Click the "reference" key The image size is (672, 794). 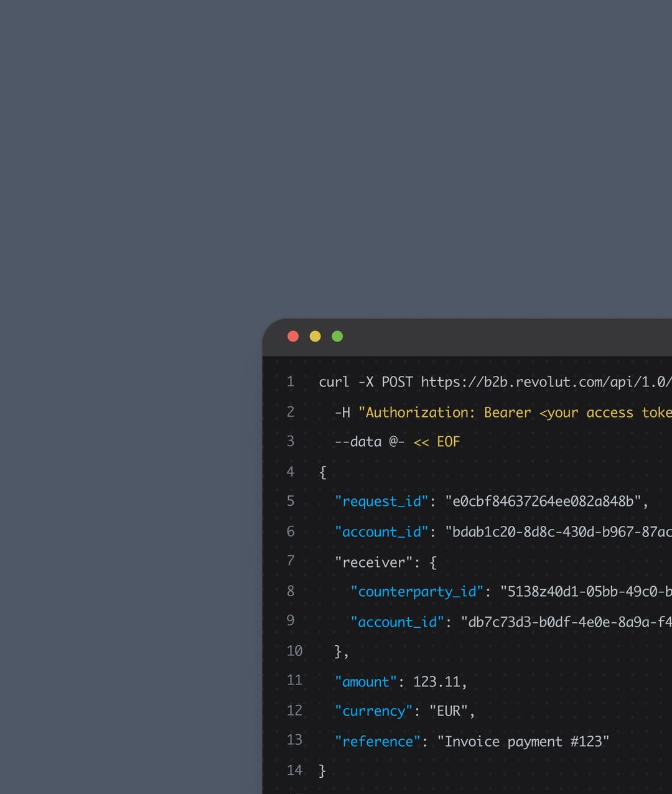[x=378, y=742]
